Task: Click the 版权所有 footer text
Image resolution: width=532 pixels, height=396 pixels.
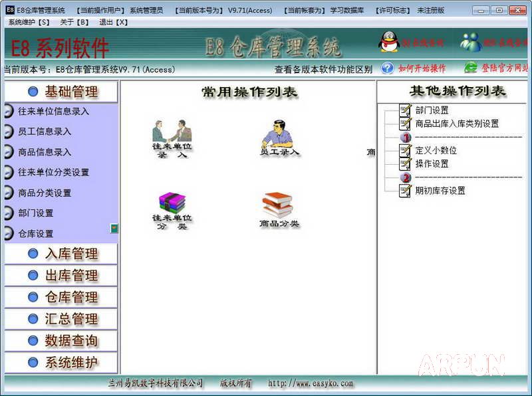Action: pyautogui.click(x=236, y=383)
